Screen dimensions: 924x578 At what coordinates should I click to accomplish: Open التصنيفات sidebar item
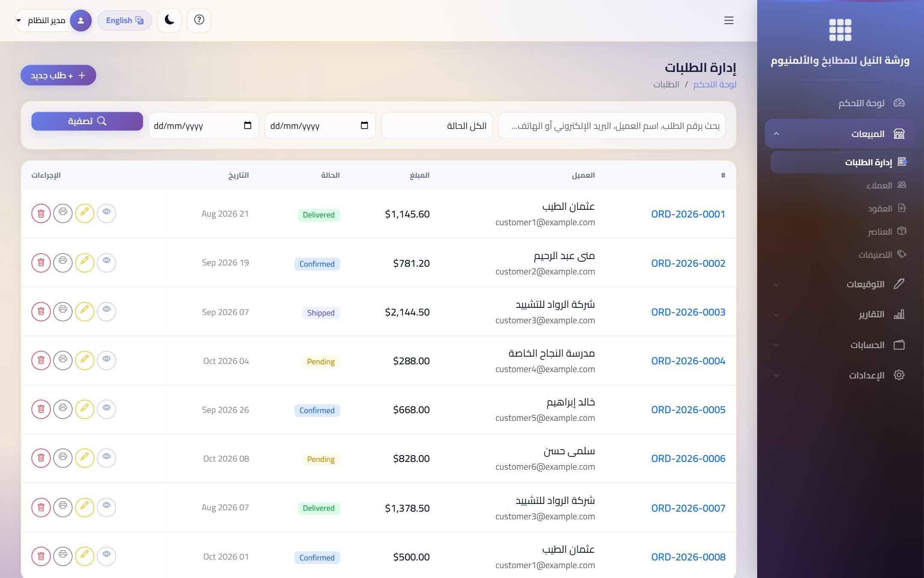[x=843, y=254]
